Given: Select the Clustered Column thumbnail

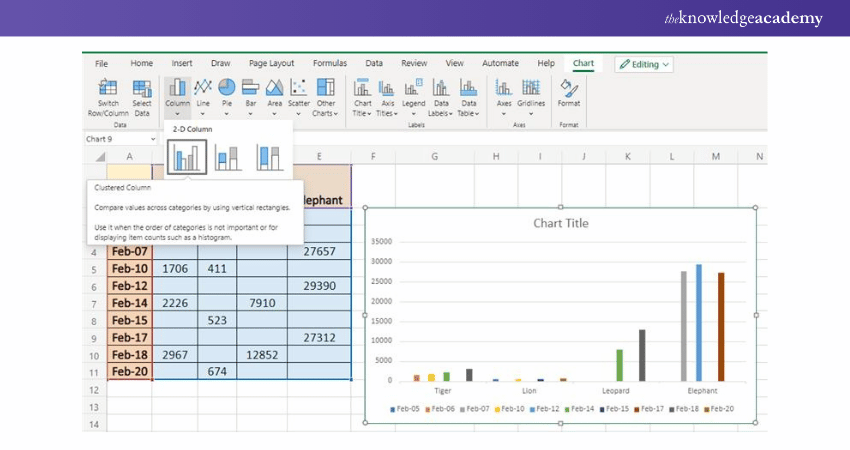Looking at the screenshot, I should [x=187, y=157].
